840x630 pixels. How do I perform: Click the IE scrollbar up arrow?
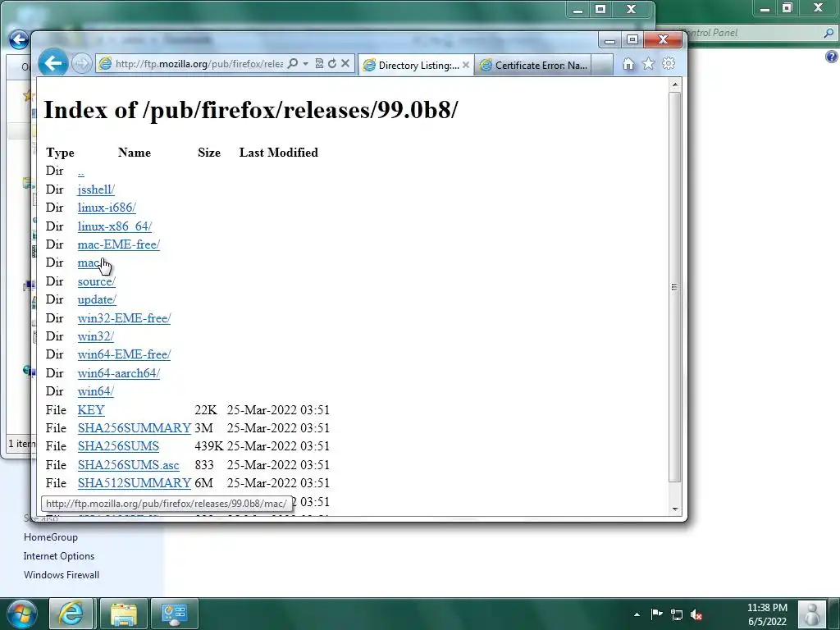pyautogui.click(x=675, y=84)
